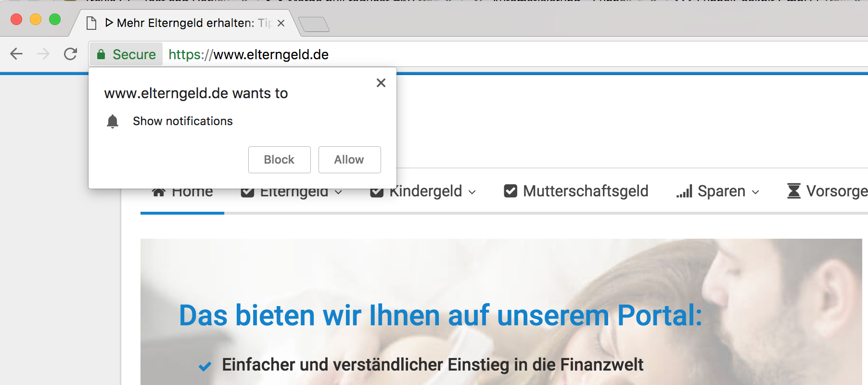Open the Vorsorge menu item

coord(828,191)
